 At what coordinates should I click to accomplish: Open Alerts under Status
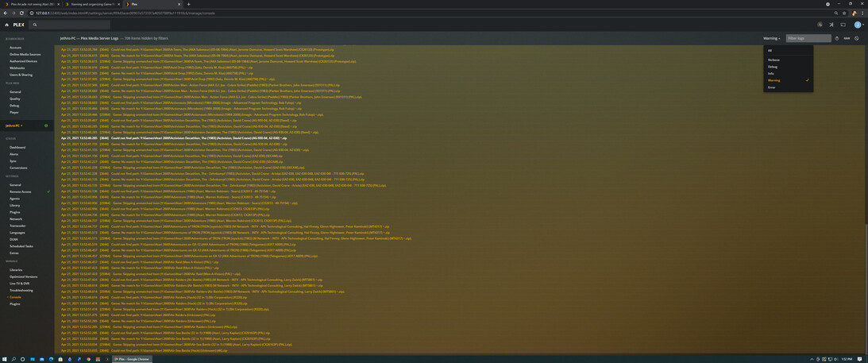(x=14, y=154)
